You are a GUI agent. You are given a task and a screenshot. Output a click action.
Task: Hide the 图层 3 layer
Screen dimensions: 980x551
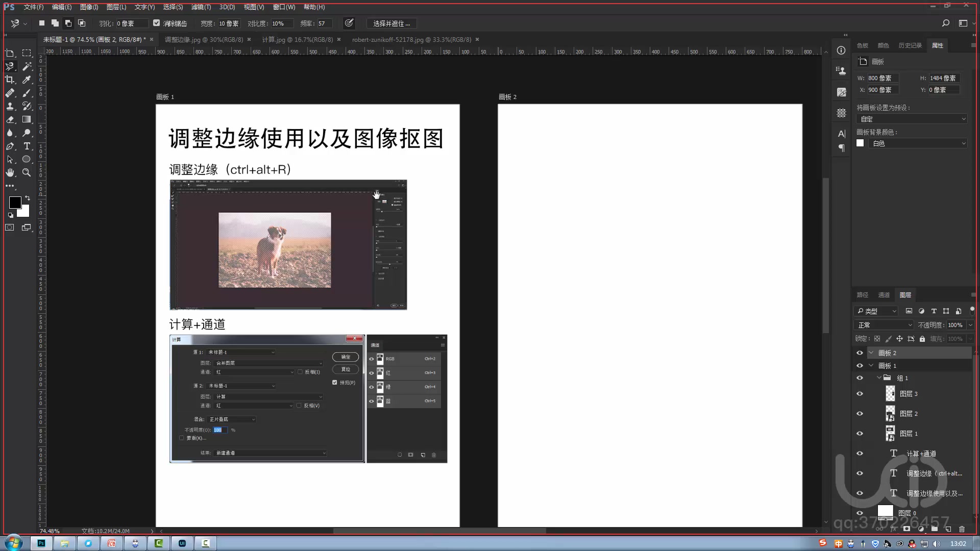pyautogui.click(x=860, y=393)
